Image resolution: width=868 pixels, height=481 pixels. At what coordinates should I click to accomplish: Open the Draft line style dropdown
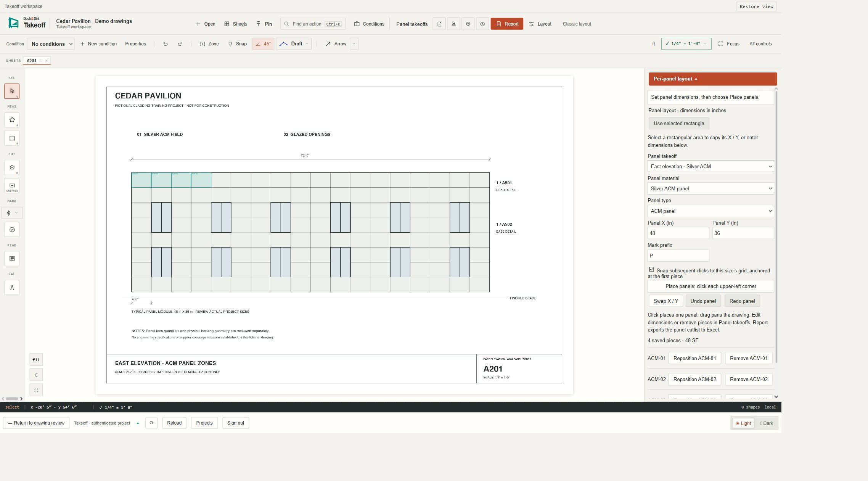pyautogui.click(x=294, y=44)
